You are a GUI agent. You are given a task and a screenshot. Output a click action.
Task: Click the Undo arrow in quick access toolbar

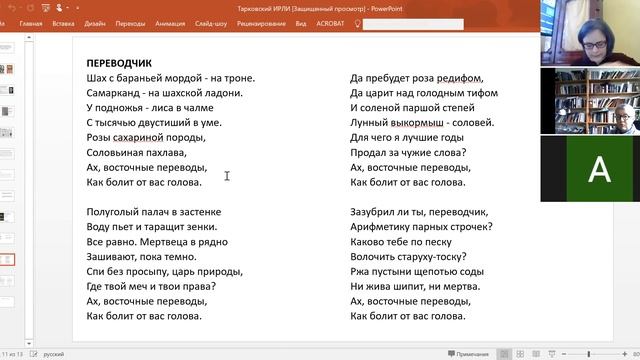click(x=12, y=8)
